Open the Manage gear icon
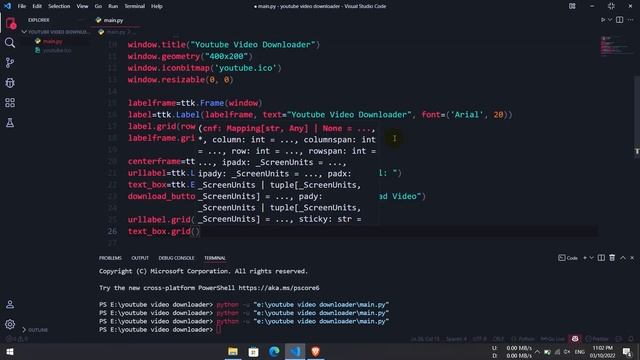 (10, 324)
